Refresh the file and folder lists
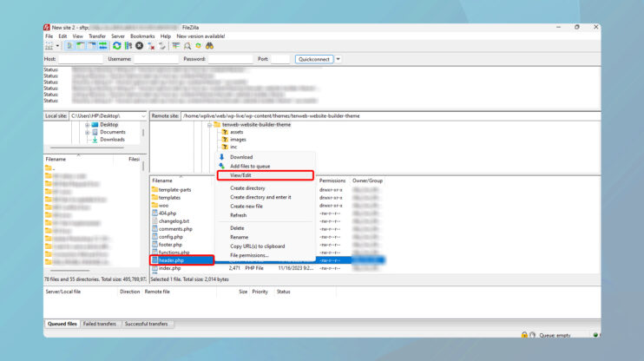The image size is (644, 361). (x=116, y=45)
